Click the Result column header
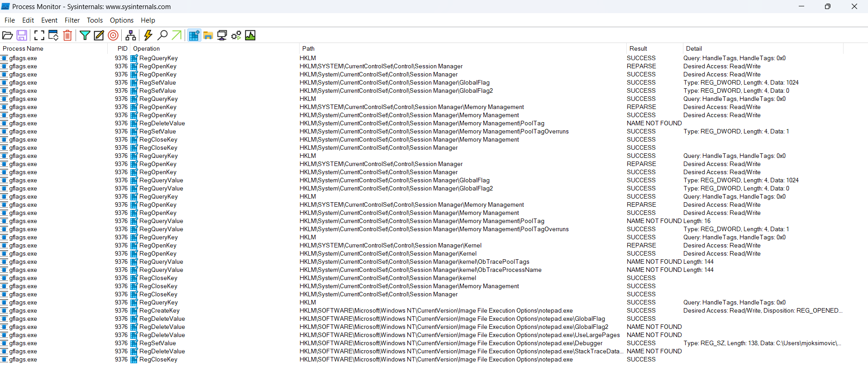Image resolution: width=868 pixels, height=385 pixels. coord(638,48)
